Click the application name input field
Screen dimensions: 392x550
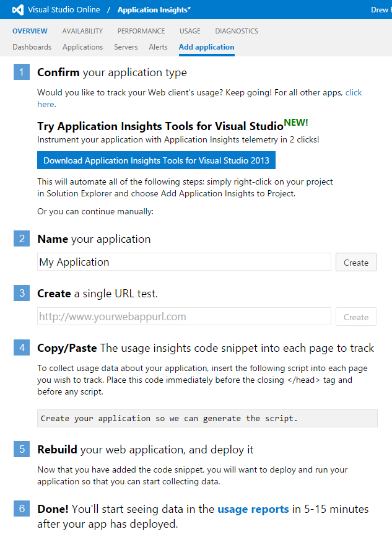pyautogui.click(x=184, y=262)
